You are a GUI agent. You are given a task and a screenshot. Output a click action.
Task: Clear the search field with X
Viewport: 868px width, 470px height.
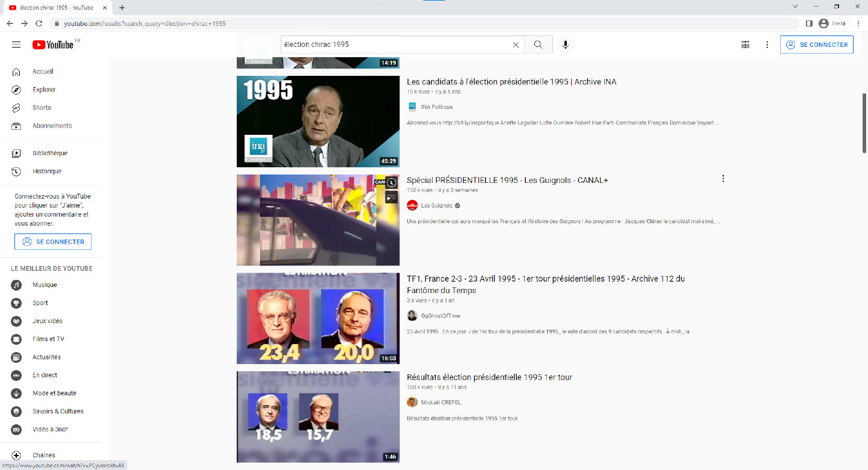coord(516,45)
